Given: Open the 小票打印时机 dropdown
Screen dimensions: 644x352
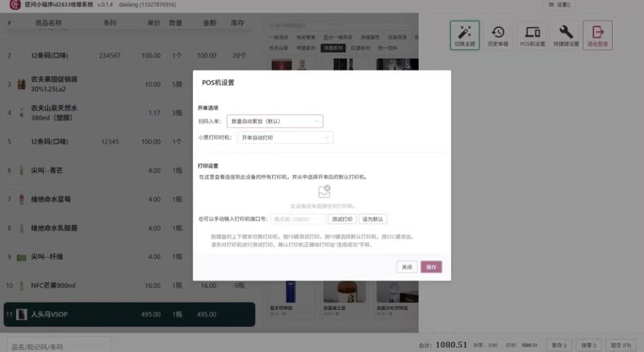Looking at the screenshot, I should [x=285, y=138].
